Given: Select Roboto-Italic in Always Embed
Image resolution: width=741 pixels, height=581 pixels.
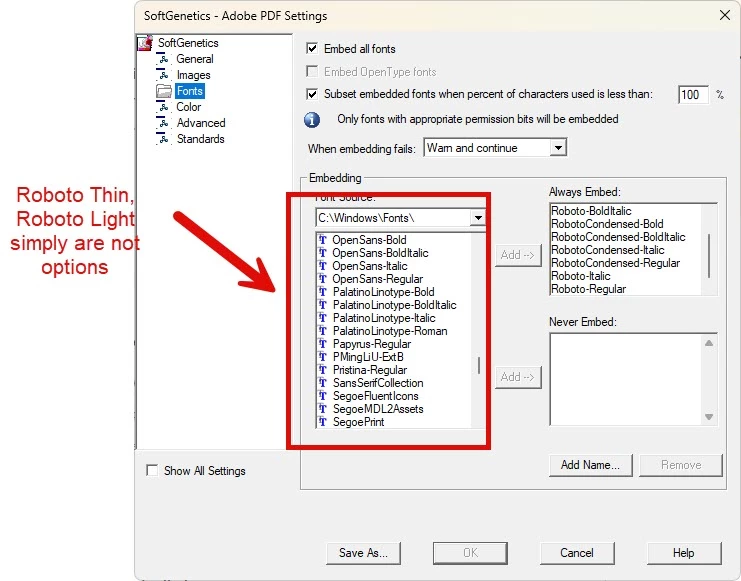Looking at the screenshot, I should (x=581, y=276).
